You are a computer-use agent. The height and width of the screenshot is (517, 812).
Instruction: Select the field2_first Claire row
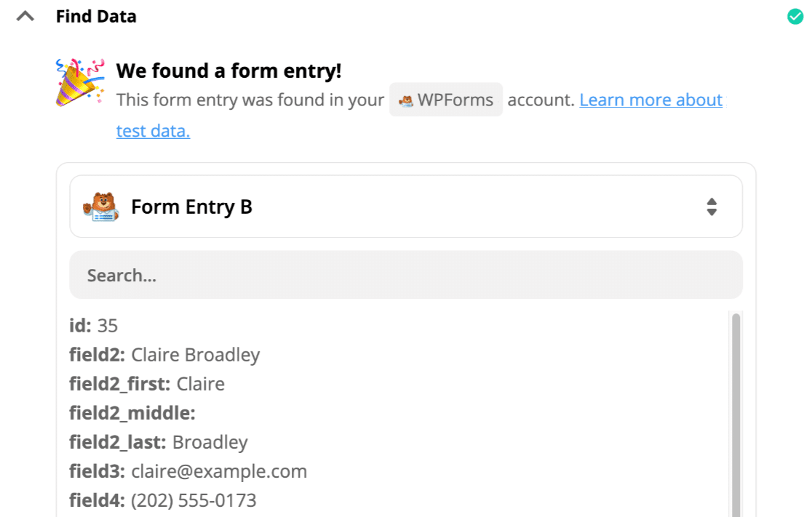[x=147, y=384]
